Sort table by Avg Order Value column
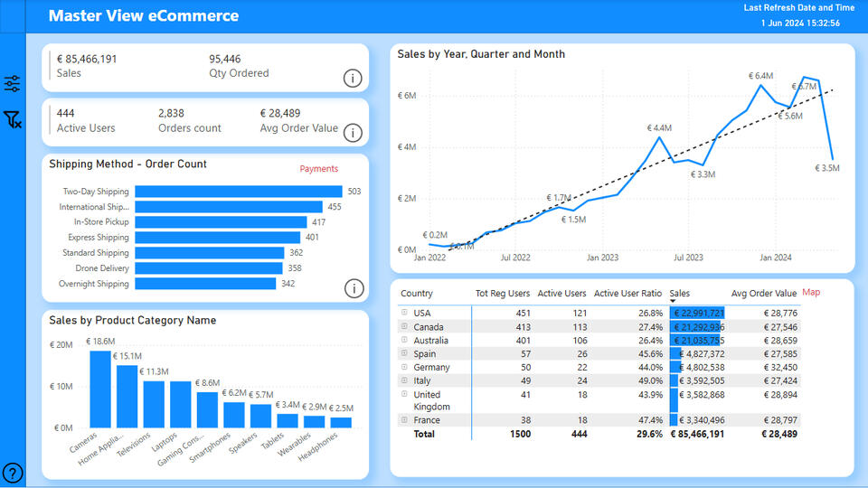The image size is (868, 488). [x=763, y=294]
